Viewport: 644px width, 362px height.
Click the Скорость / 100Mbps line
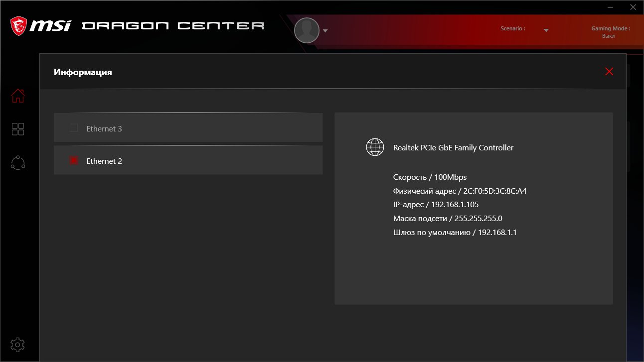(430, 177)
